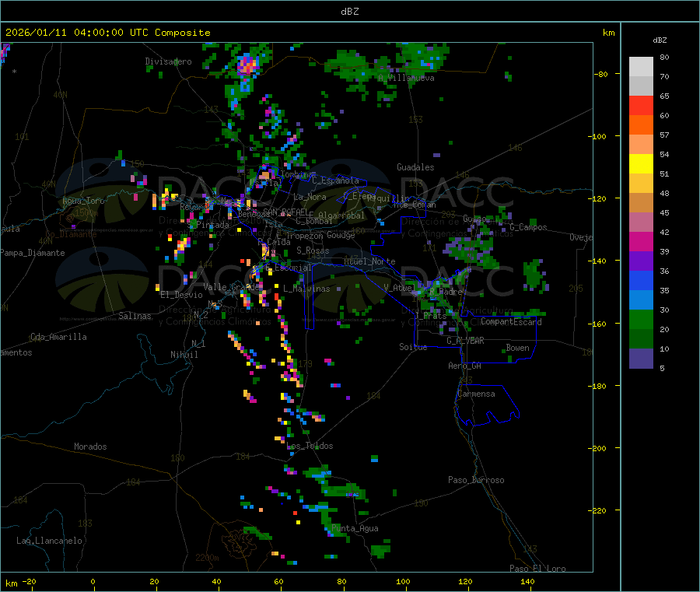Click the C_Campos map label

[529, 227]
